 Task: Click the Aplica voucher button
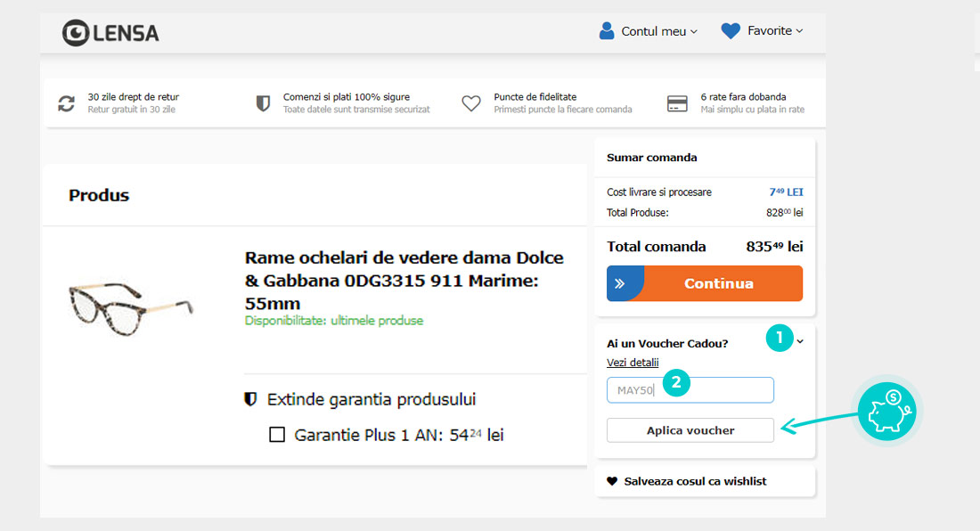[690, 430]
